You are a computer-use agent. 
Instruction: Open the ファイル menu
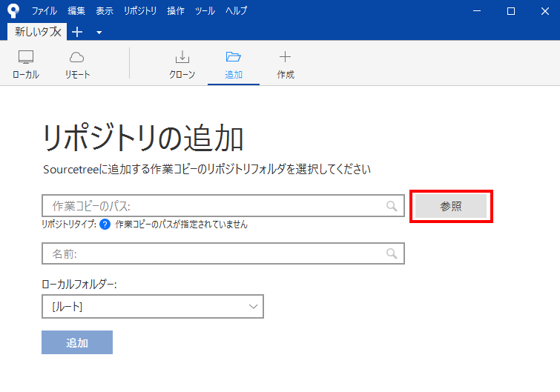coord(45,11)
